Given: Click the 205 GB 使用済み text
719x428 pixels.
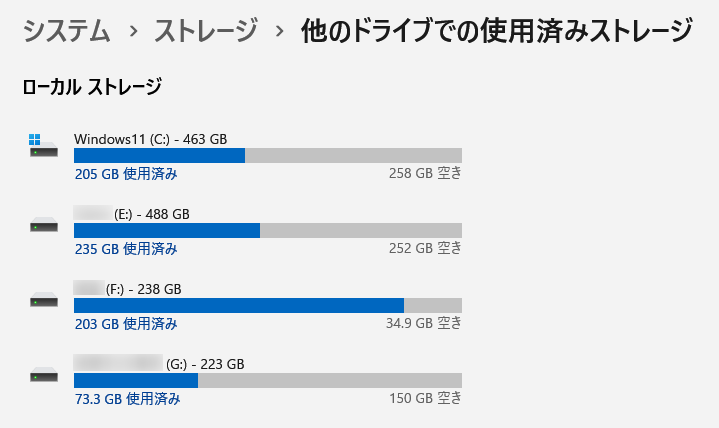Looking at the screenshot, I should pos(126,174).
